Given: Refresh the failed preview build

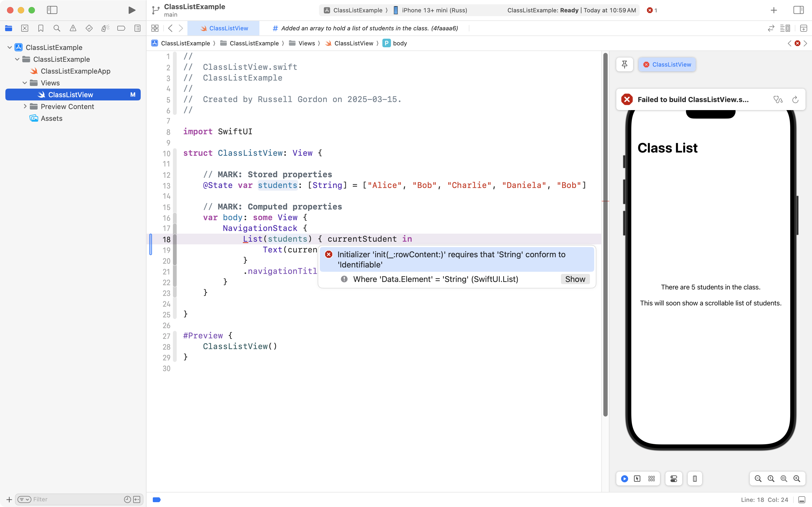Looking at the screenshot, I should pyautogui.click(x=795, y=100).
